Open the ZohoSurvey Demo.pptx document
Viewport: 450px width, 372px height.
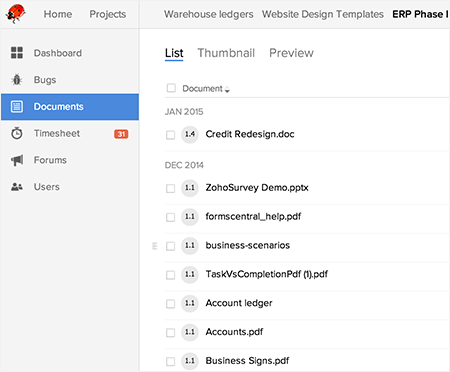257,188
